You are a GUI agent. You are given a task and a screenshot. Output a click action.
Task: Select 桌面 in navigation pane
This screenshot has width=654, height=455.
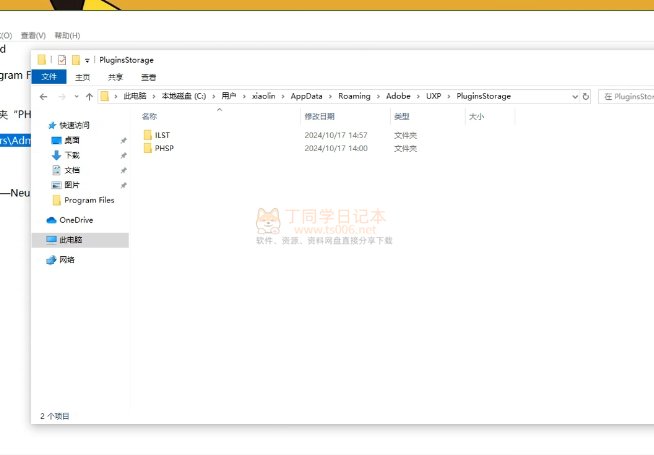(x=72, y=140)
